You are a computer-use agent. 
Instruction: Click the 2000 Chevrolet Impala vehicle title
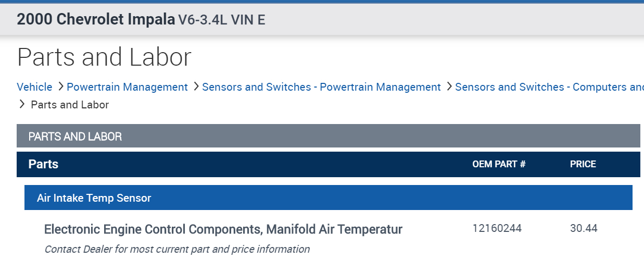coord(96,19)
